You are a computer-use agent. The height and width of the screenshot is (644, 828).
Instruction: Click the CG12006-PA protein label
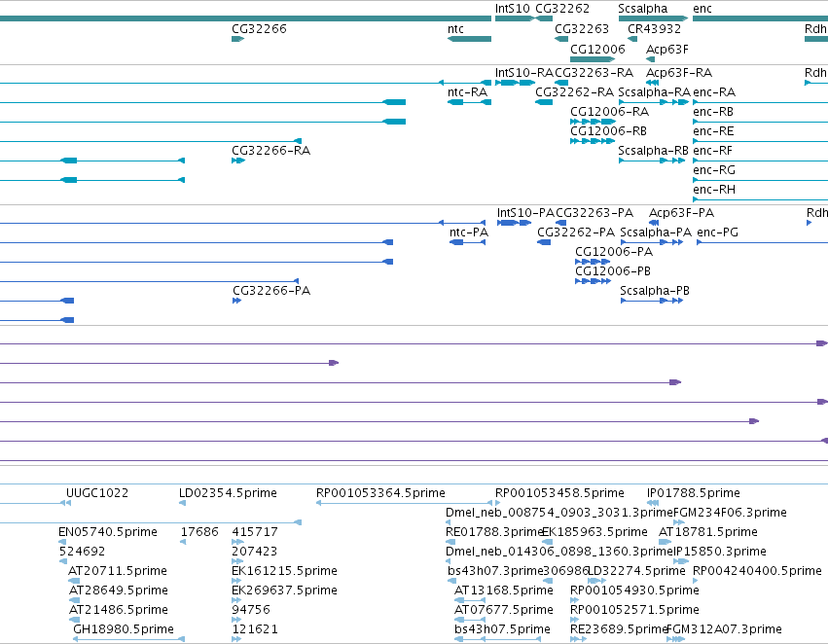click(614, 252)
